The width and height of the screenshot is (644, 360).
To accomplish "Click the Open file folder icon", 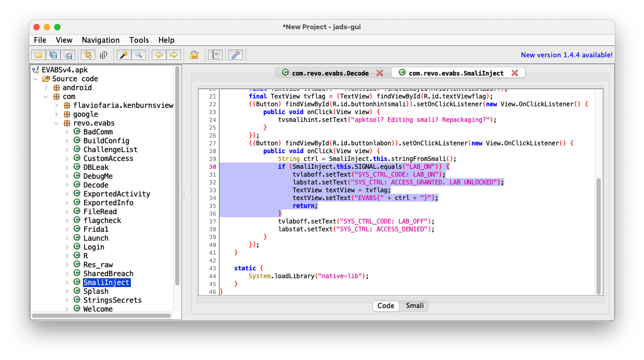I will [38, 55].
